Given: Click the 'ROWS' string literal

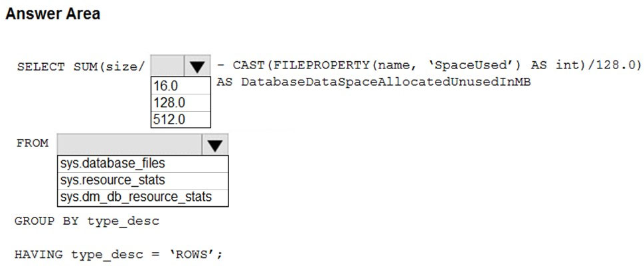Looking at the screenshot, I should pos(195,254).
